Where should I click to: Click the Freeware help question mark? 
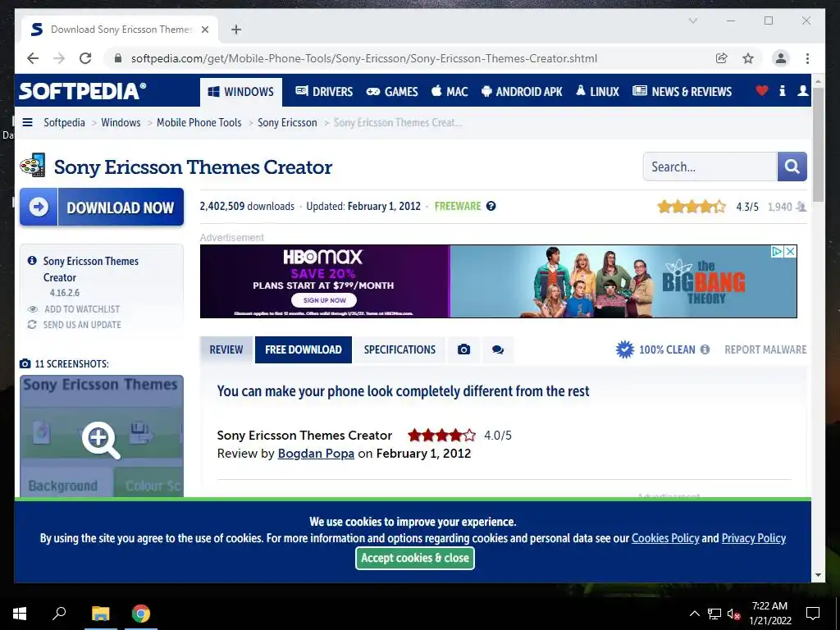click(491, 206)
